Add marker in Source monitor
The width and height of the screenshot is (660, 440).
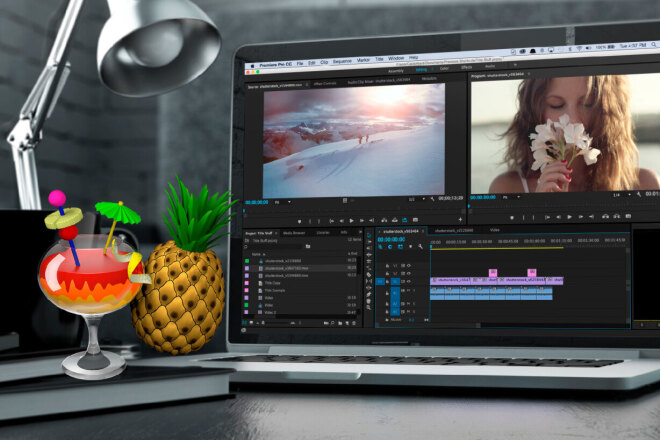pos(299,221)
